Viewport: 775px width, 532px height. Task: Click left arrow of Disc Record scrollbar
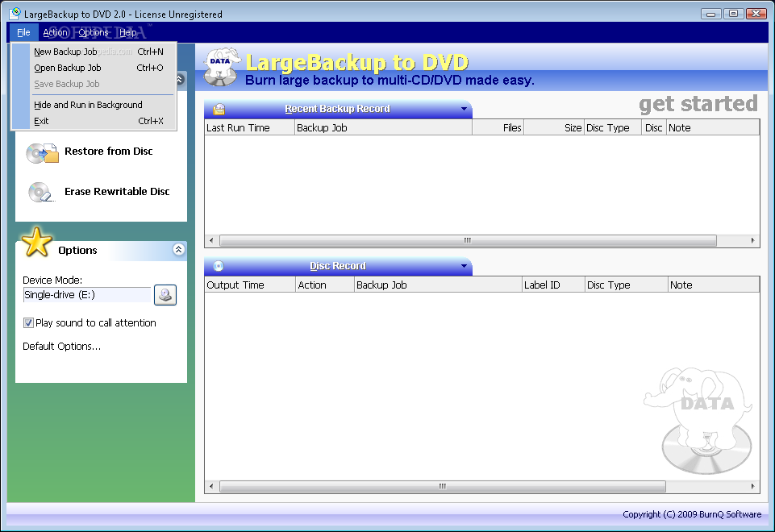click(211, 487)
